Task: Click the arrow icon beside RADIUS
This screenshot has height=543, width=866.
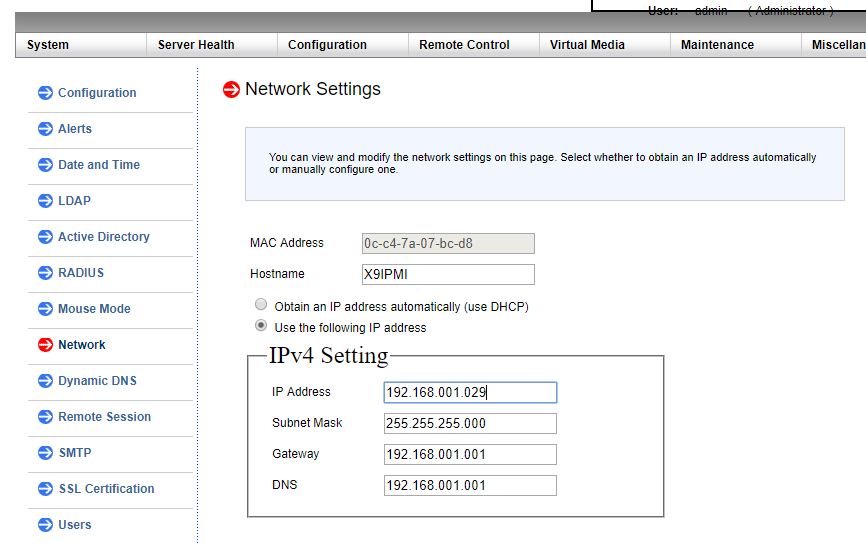Action: pyautogui.click(x=45, y=273)
